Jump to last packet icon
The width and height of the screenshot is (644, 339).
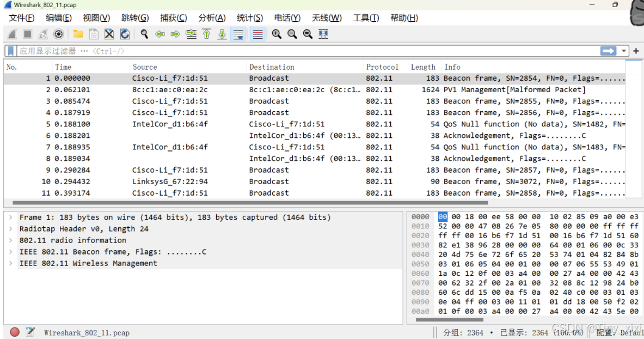click(222, 34)
